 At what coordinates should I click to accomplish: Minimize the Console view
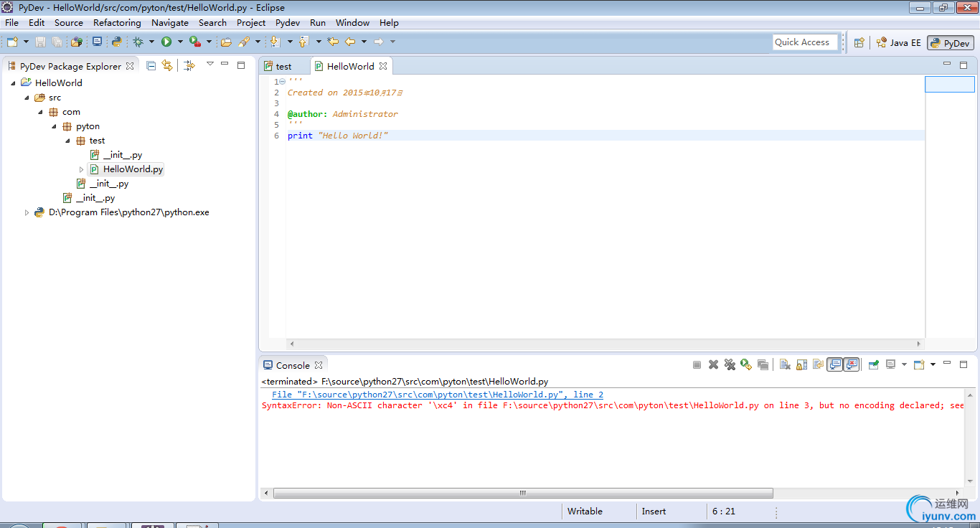click(947, 364)
